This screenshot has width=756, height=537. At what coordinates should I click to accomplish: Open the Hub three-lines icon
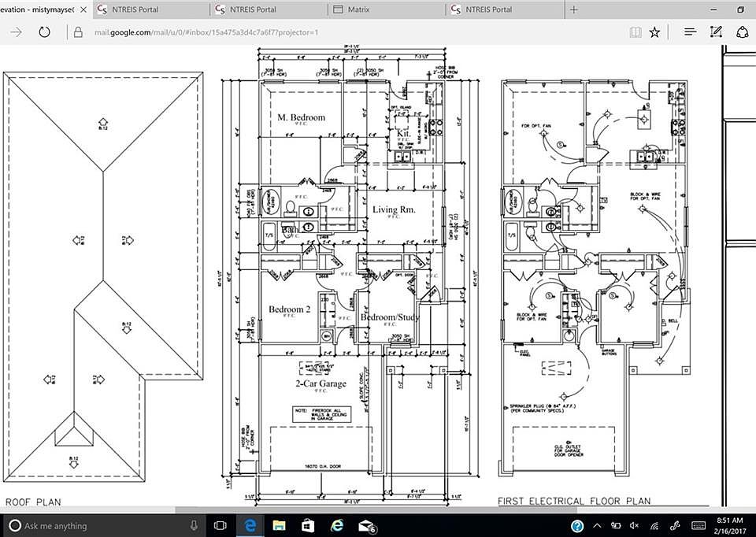click(691, 32)
